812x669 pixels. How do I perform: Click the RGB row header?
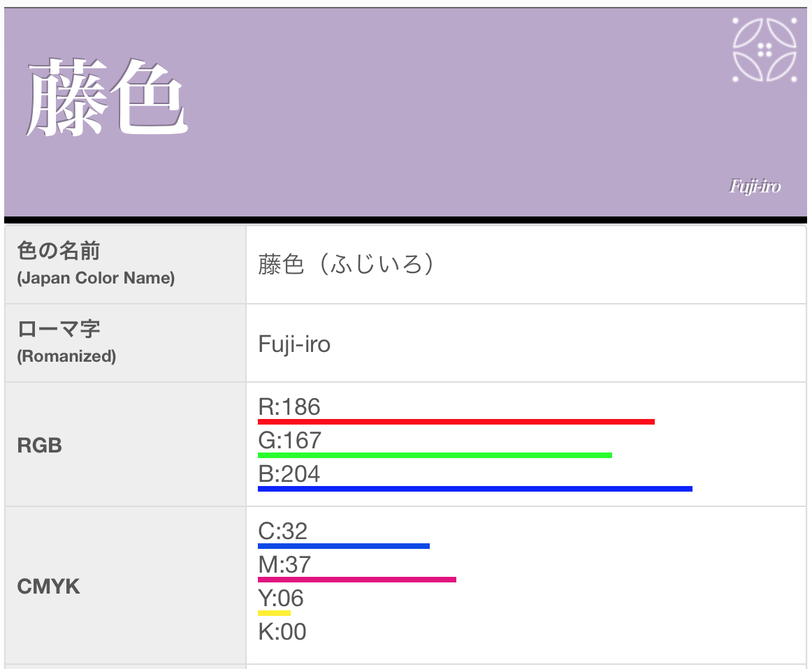click(x=125, y=444)
